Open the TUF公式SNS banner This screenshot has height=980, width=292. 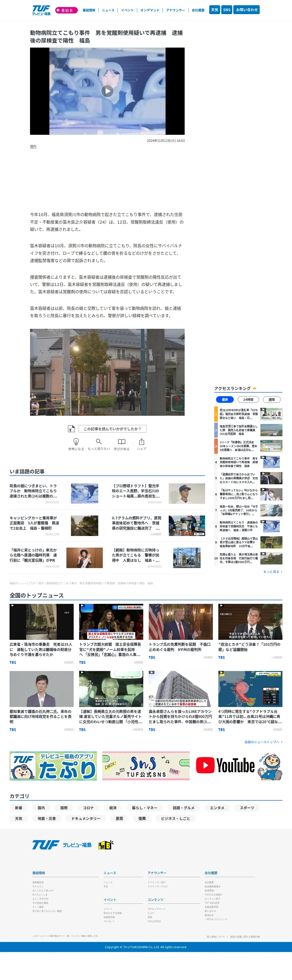coord(146,766)
